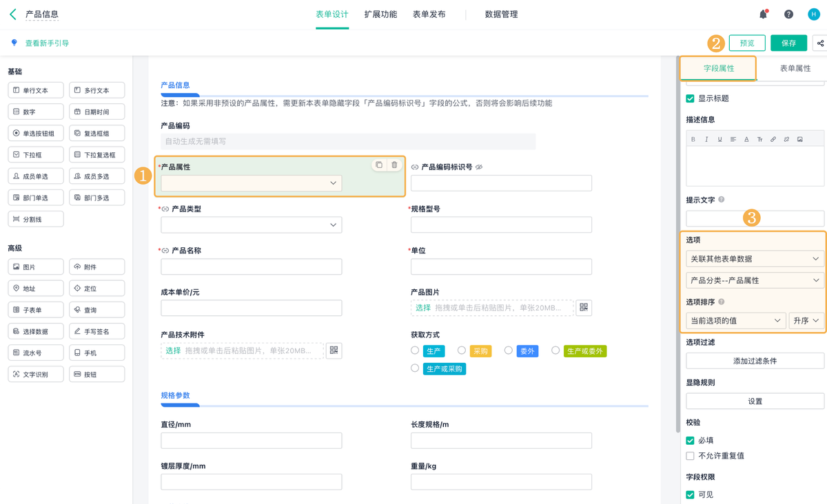Toggle hidden eye icon beside 产品编码标识号
This screenshot has height=504, width=827.
tap(479, 167)
